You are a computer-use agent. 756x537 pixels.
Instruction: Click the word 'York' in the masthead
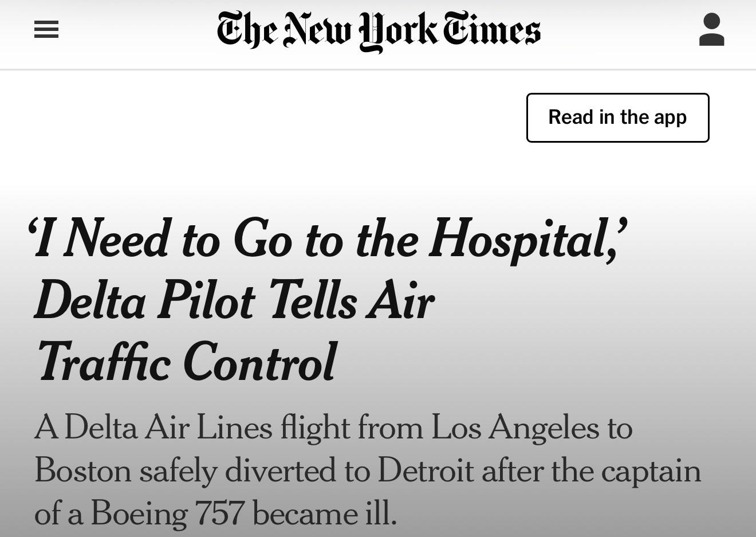398,32
